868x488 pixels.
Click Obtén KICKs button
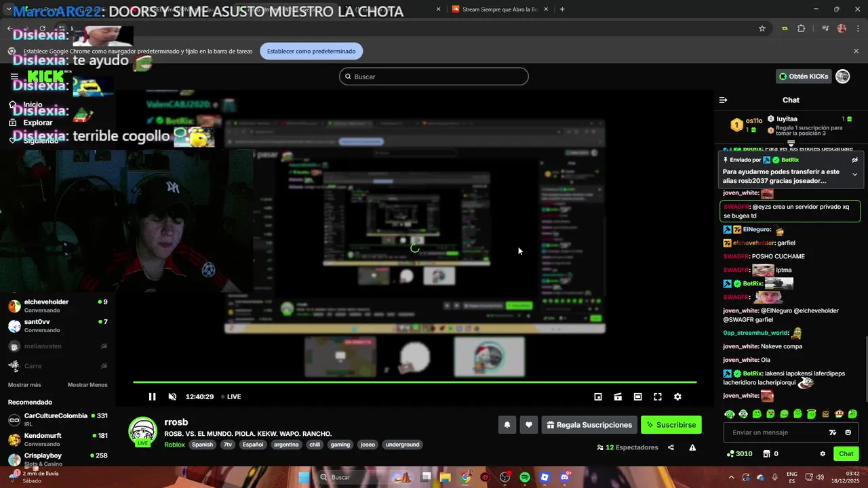point(804,77)
